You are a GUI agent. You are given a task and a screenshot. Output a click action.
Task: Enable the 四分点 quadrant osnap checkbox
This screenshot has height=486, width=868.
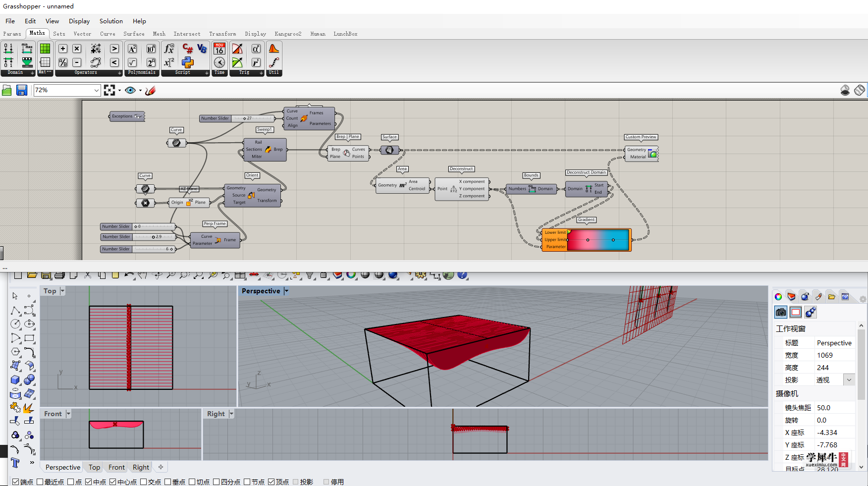click(x=217, y=482)
